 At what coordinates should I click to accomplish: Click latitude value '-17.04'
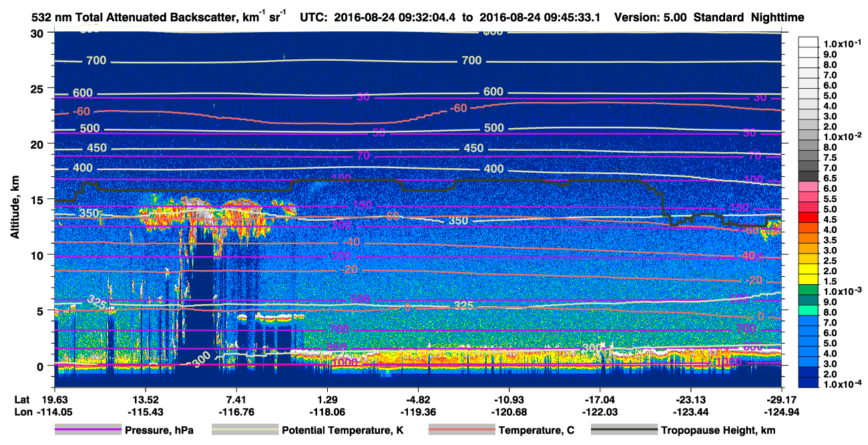pos(600,400)
